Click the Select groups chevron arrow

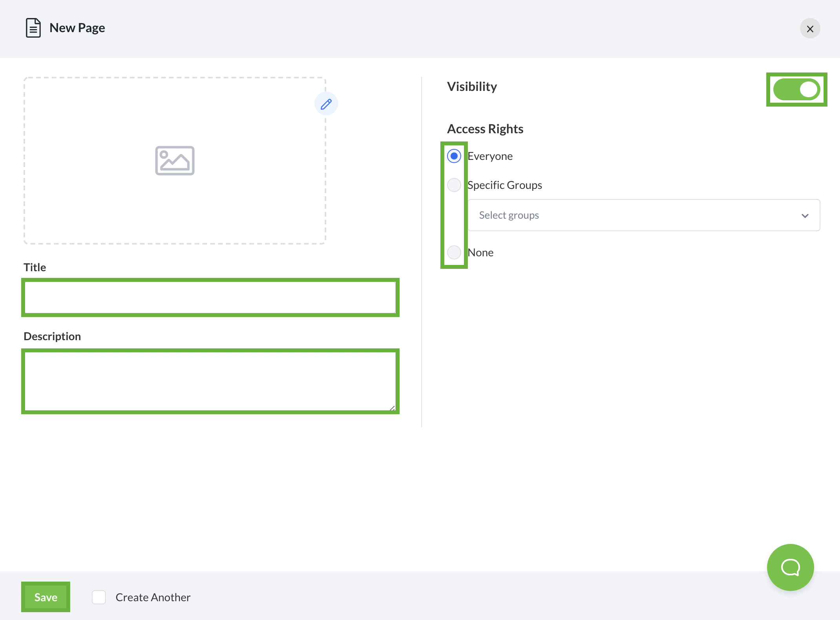(805, 216)
